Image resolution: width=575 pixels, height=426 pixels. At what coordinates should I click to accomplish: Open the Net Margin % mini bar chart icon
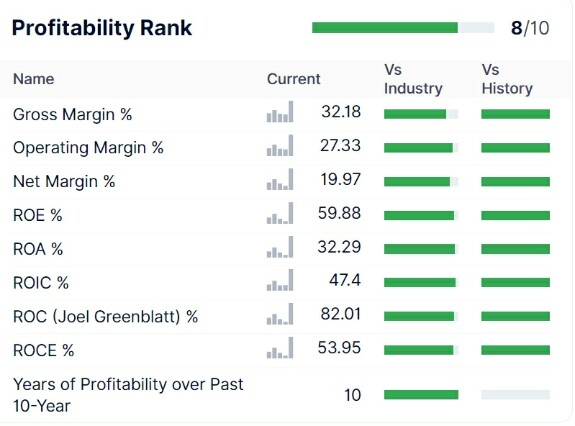(x=280, y=179)
